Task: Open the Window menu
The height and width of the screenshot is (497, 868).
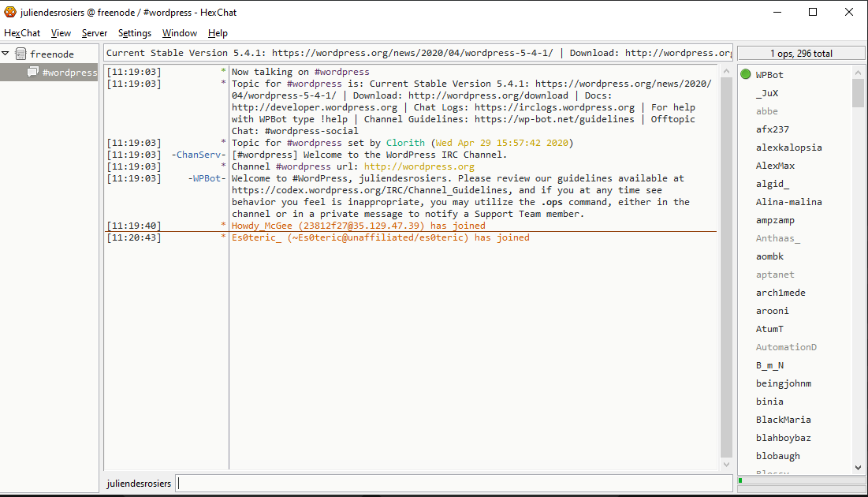Action: click(180, 33)
